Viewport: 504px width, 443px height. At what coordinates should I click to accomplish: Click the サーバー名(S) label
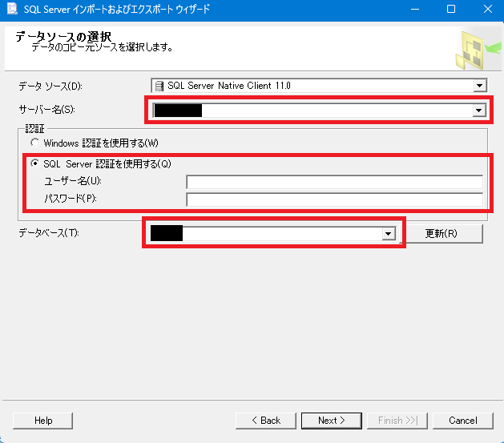(47, 110)
